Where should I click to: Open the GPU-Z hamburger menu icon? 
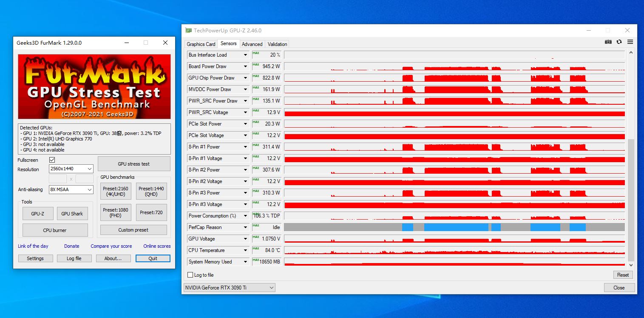pos(630,42)
